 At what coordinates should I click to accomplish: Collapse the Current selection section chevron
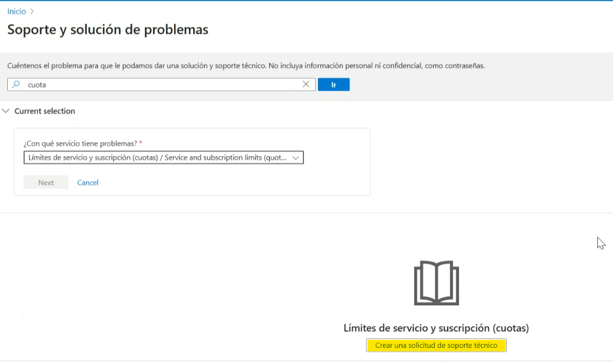(6, 111)
